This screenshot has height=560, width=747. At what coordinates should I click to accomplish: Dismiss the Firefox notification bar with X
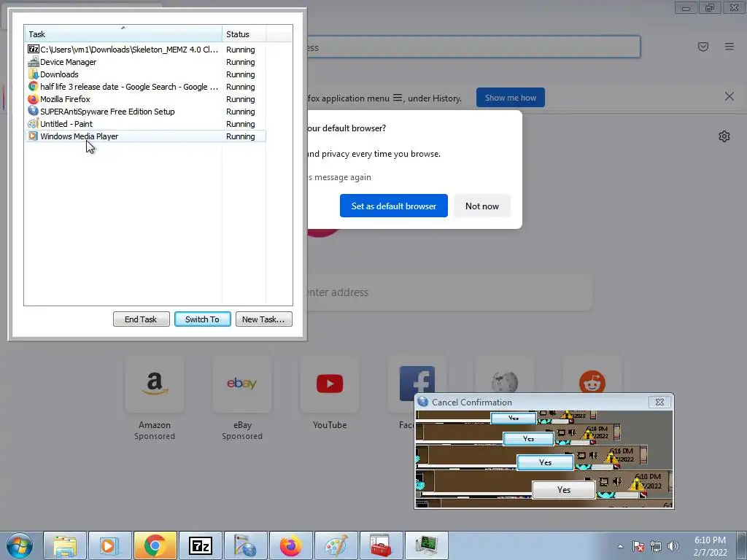point(729,97)
